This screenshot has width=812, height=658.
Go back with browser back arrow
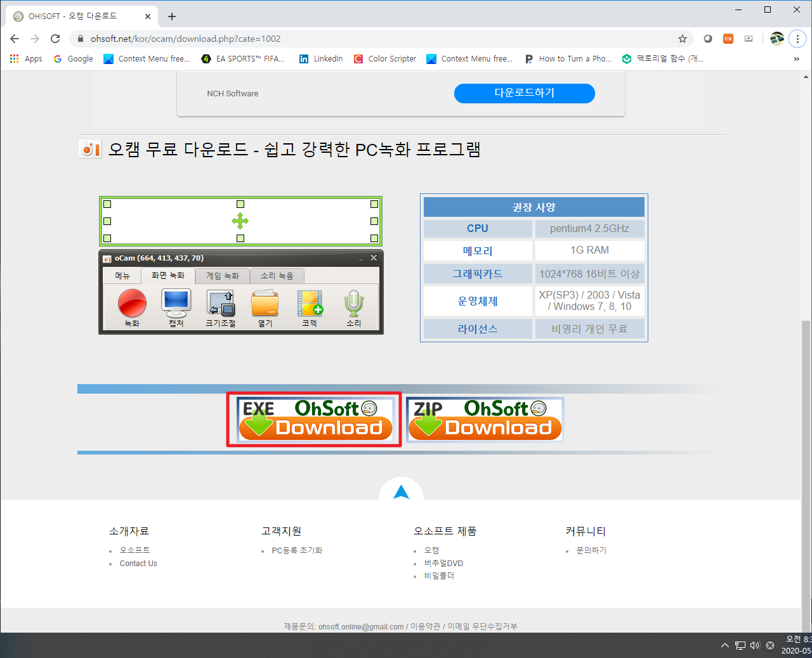pyautogui.click(x=15, y=39)
